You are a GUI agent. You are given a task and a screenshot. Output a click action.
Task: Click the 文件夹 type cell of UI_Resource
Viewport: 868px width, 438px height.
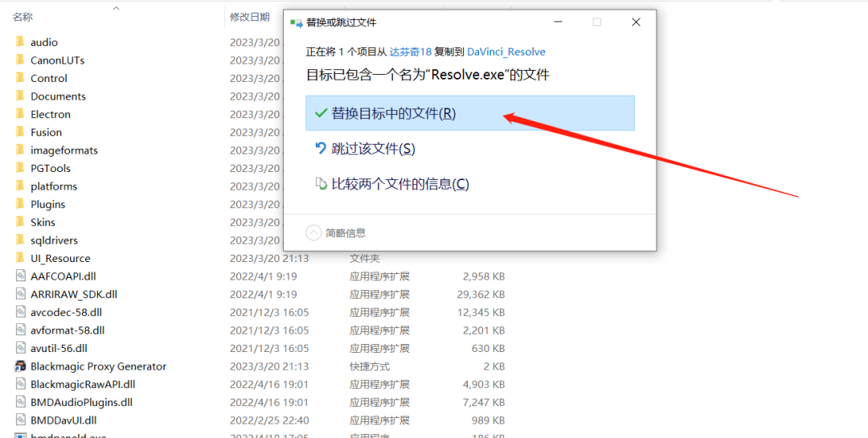coord(364,258)
